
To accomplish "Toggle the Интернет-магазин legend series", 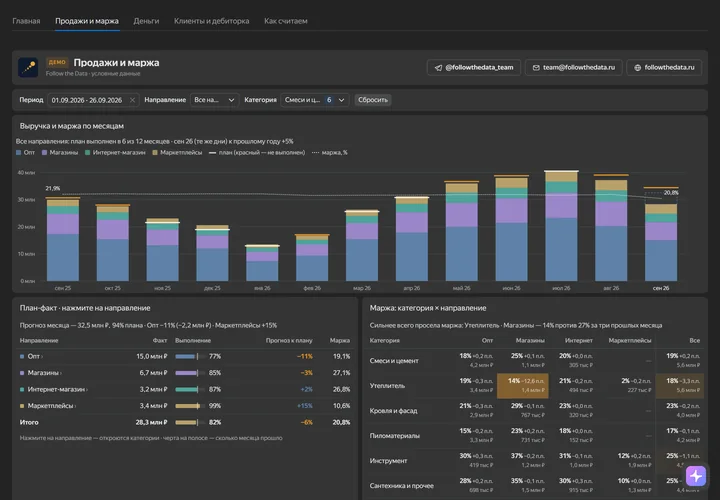I will coord(115,152).
